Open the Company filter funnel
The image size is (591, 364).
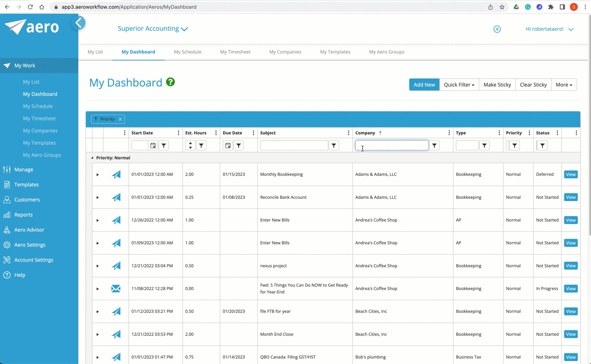[x=434, y=145]
